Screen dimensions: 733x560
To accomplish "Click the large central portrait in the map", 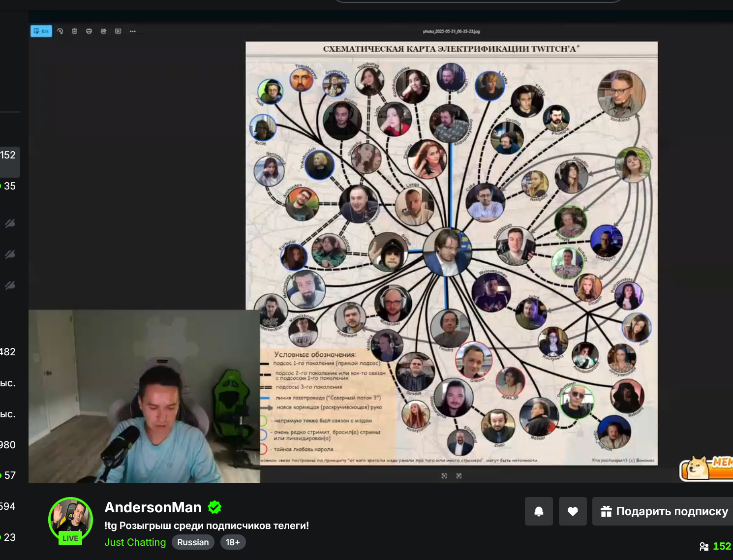I will [x=447, y=252].
